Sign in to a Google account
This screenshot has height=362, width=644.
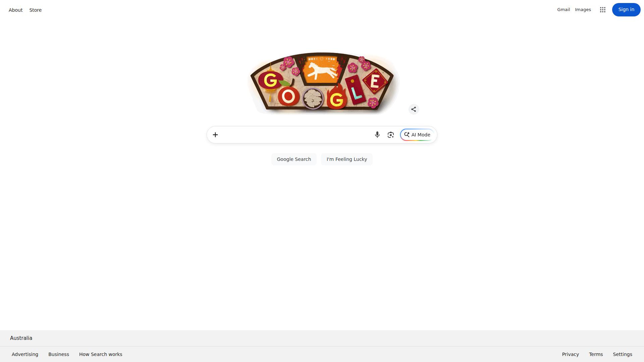click(626, 10)
